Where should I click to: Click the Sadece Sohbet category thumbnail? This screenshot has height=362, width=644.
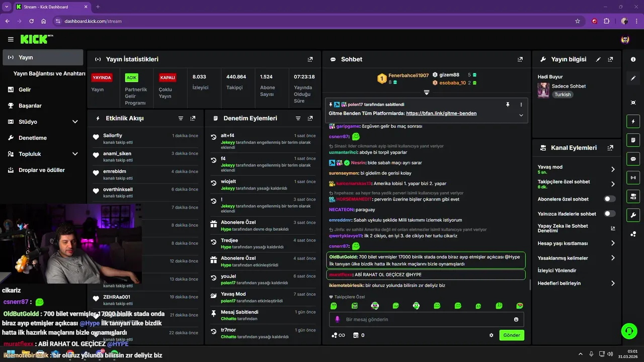[x=543, y=90]
